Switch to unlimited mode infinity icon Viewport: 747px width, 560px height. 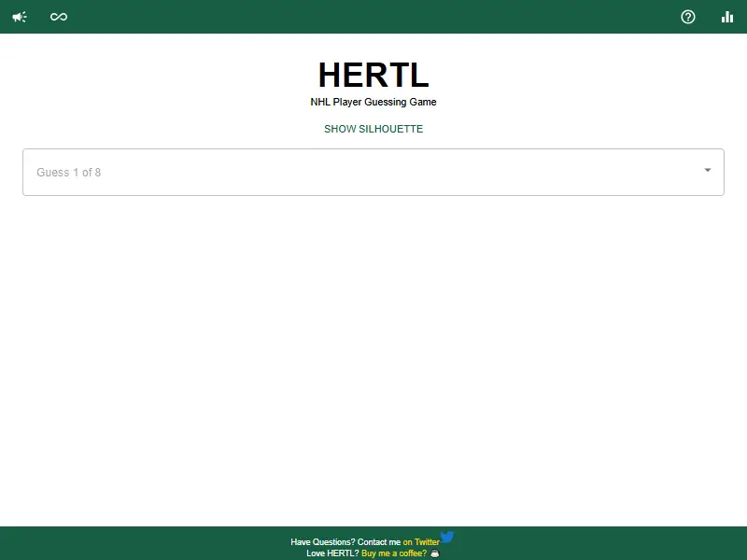tap(59, 17)
